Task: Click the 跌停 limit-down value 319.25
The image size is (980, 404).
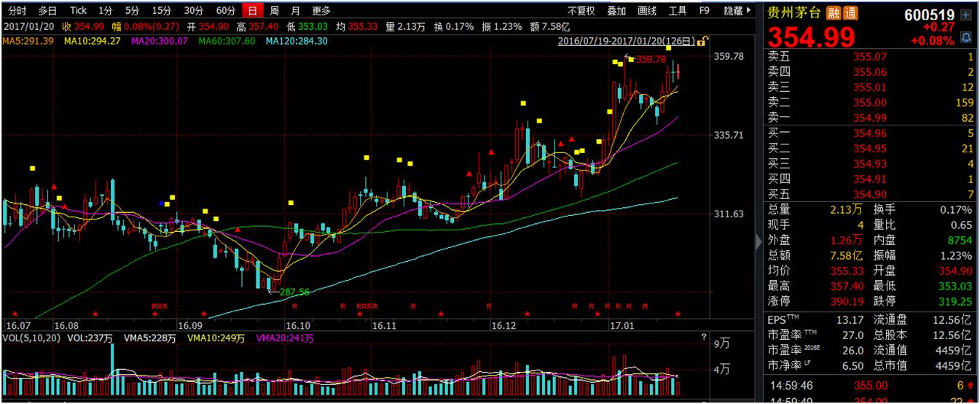Action: click(x=956, y=301)
